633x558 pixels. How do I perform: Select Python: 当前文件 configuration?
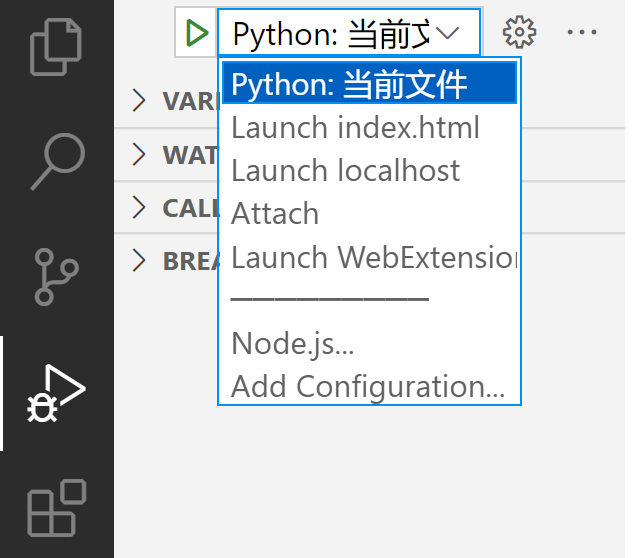(x=369, y=83)
